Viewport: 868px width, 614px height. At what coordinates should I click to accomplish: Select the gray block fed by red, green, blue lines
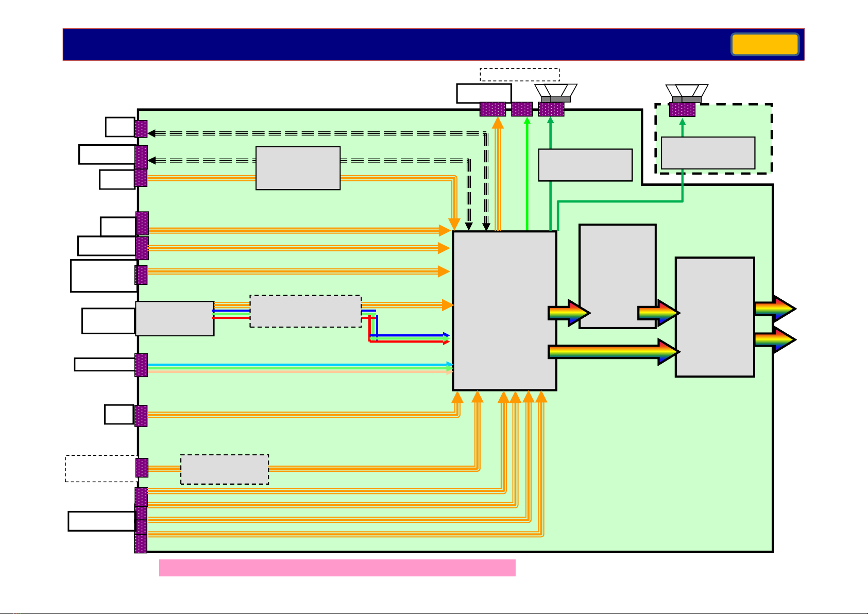coord(305,311)
